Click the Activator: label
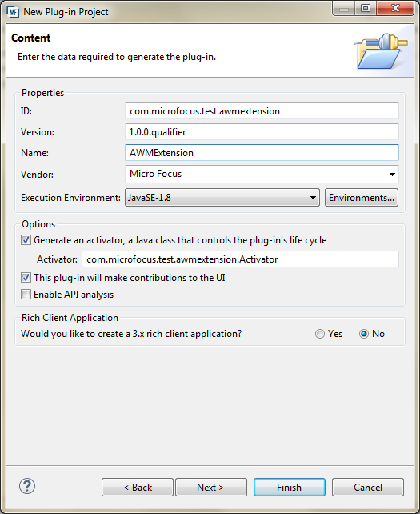Screen dimensions: 420x514 coord(57,259)
